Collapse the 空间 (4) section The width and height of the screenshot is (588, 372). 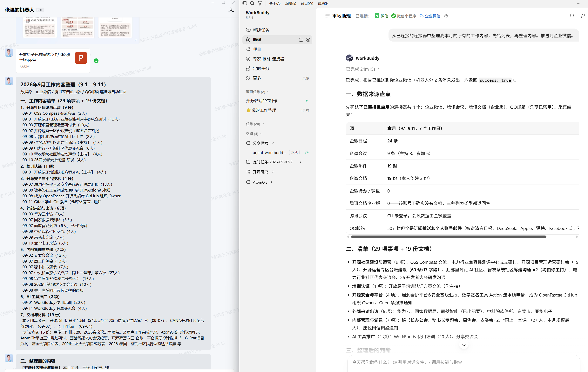point(254,134)
